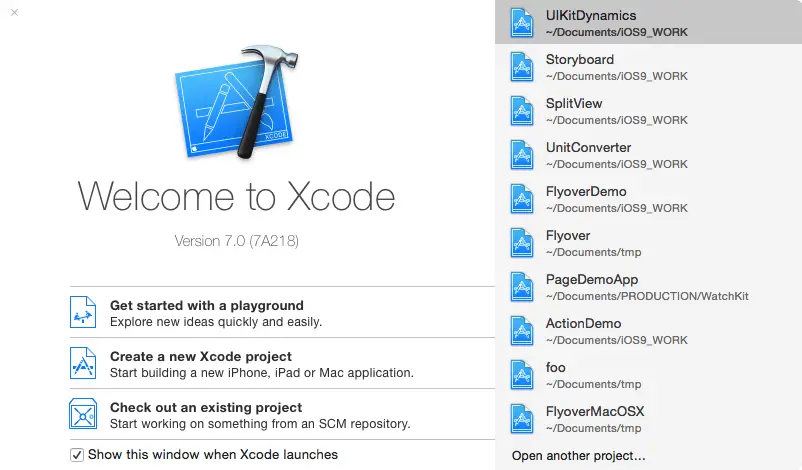Choose Create a new Xcode project
This screenshot has height=470, width=802.
[200, 356]
